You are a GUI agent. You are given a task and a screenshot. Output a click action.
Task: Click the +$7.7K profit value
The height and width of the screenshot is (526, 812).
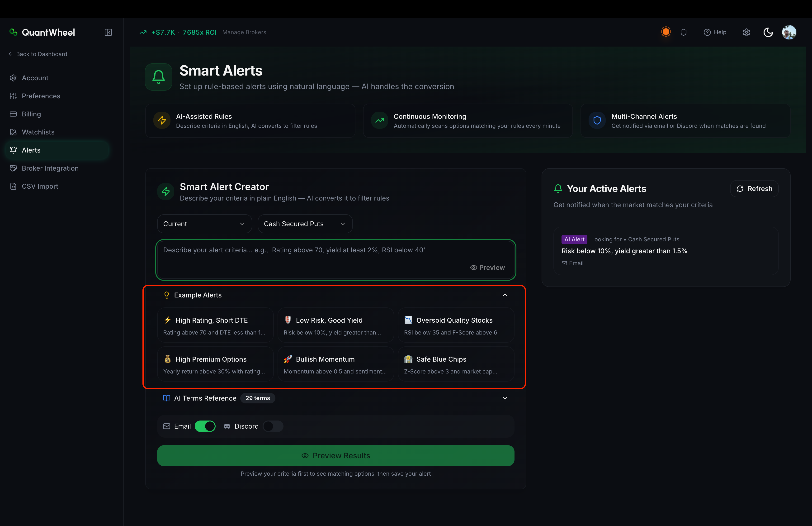163,32
